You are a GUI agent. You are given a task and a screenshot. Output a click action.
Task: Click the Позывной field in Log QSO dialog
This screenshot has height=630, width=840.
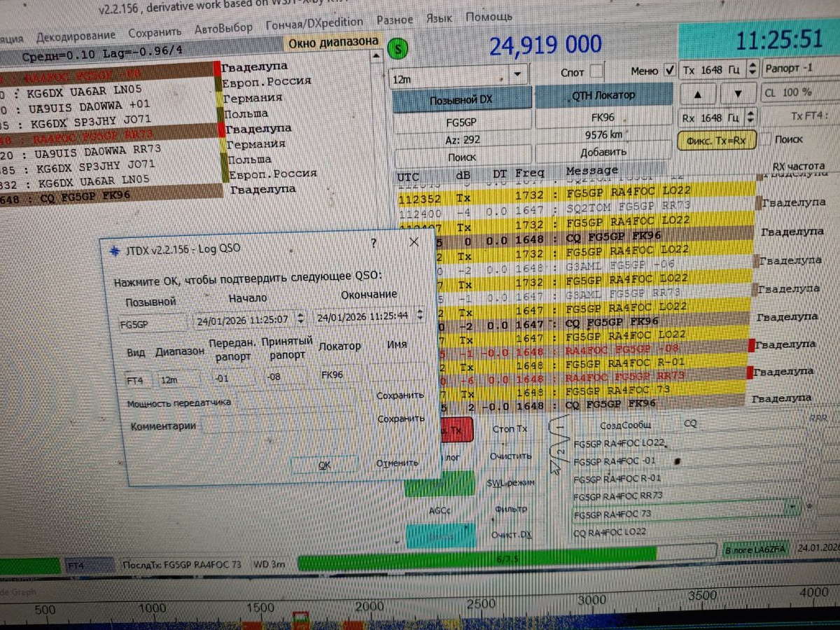tap(151, 325)
